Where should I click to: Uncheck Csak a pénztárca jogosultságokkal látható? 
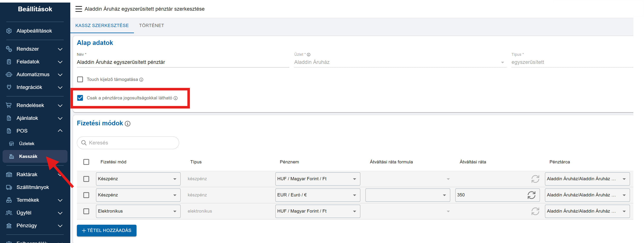pos(80,98)
